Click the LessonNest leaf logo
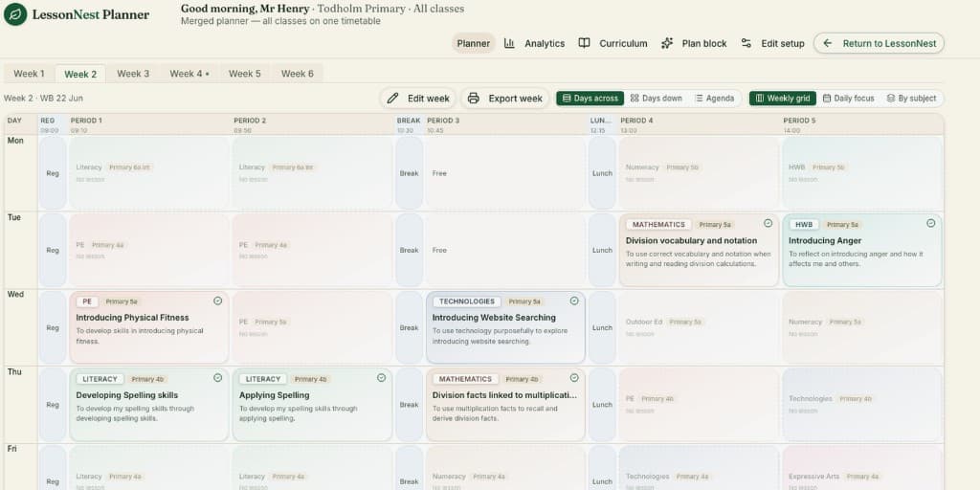Image resolution: width=980 pixels, height=490 pixels. pyautogui.click(x=15, y=14)
